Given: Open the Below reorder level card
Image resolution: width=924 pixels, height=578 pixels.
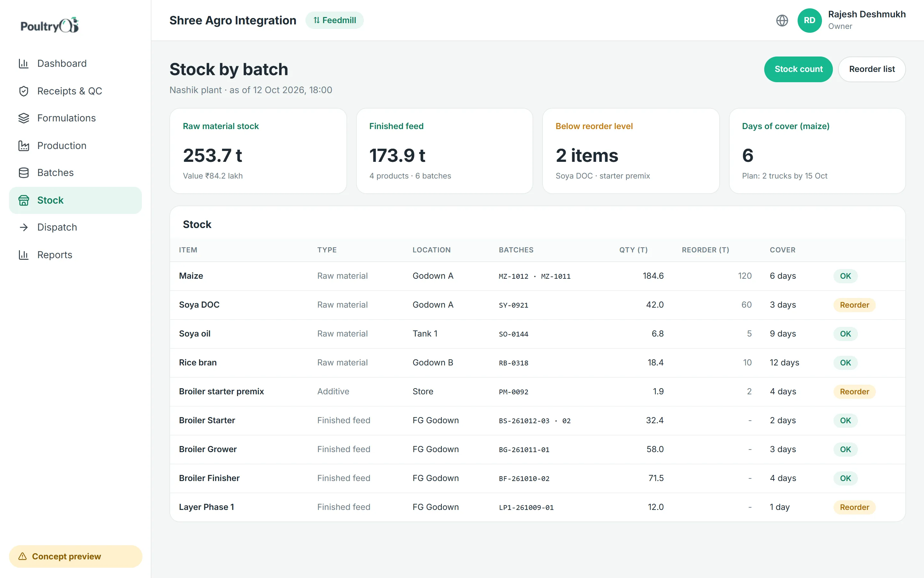Looking at the screenshot, I should click(631, 151).
